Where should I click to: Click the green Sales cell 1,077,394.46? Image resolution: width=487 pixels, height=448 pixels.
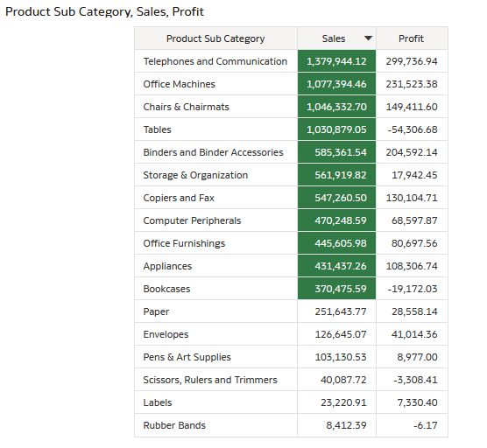[x=336, y=84]
